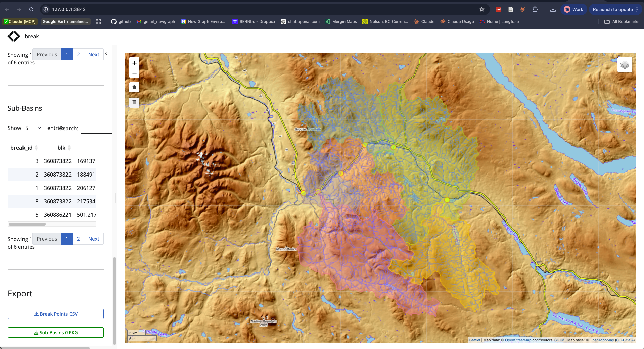Open the SERNbc - Dropbox bookmark

coord(254,21)
